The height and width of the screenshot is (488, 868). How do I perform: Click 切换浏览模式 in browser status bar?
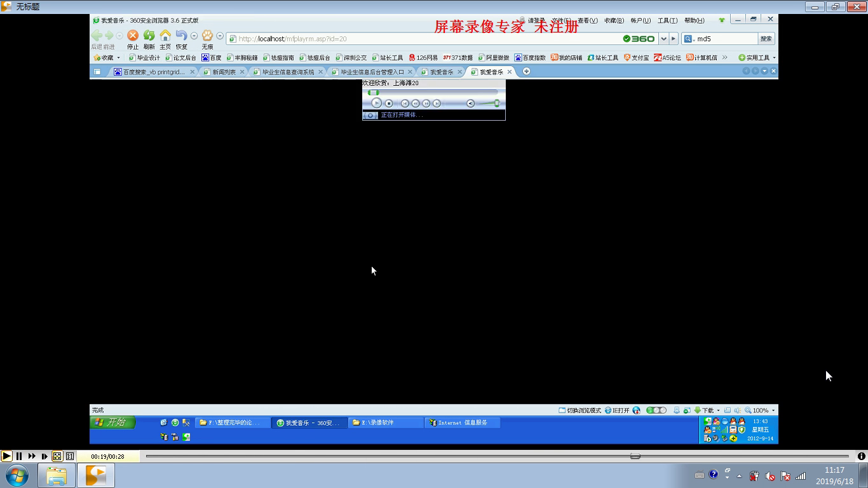coord(580,410)
